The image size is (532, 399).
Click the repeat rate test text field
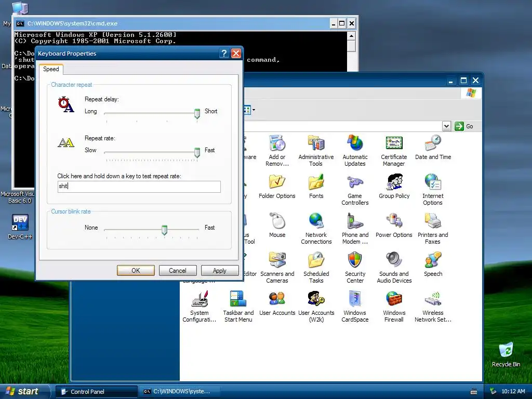point(139,187)
